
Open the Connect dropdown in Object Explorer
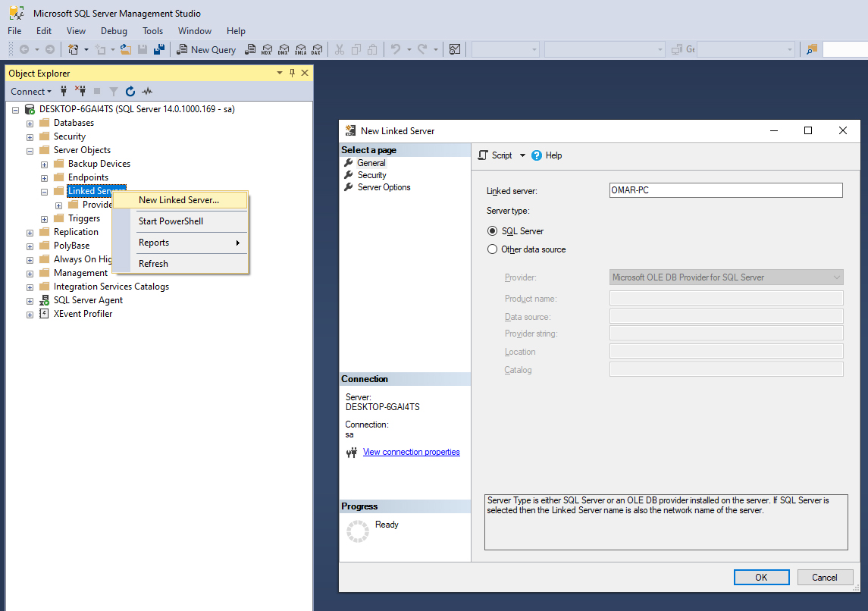(x=31, y=91)
